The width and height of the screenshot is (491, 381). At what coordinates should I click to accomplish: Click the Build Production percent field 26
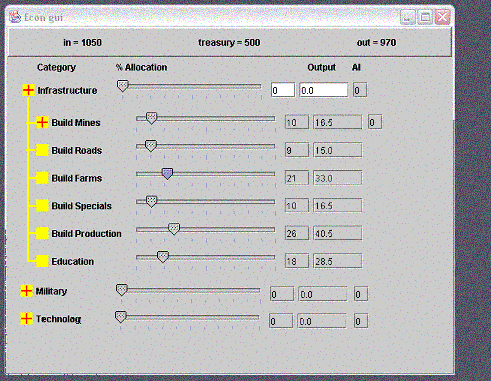[x=297, y=233]
